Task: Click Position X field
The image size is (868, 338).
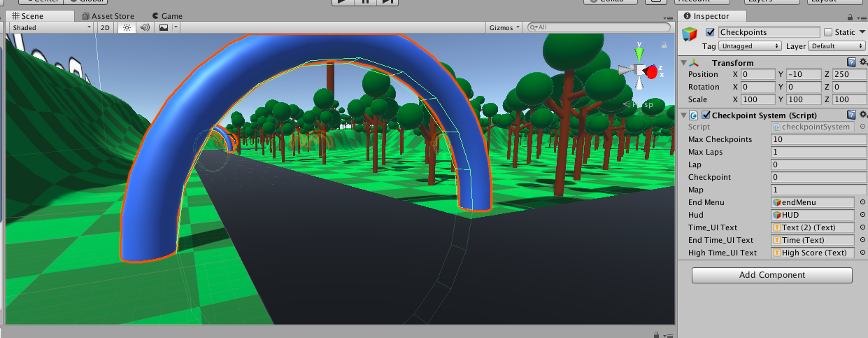Action: (757, 74)
